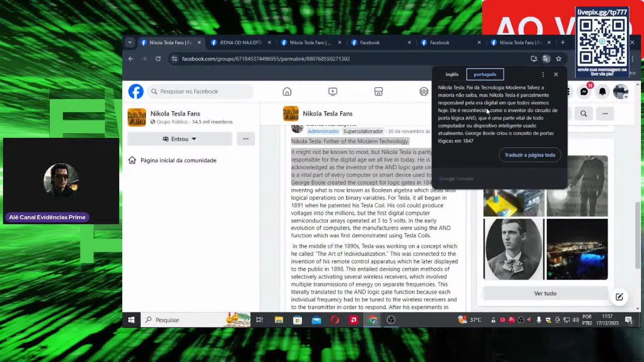Click the search magnifier in the group header
The image size is (644, 362).
584,114
